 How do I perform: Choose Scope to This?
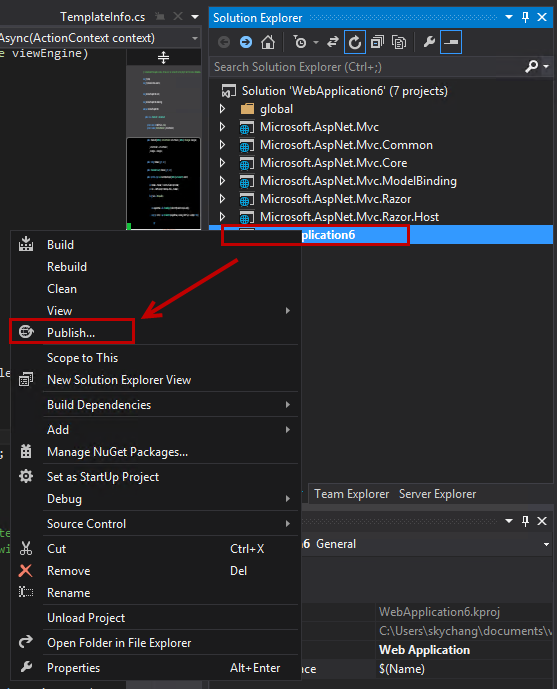[156, 358]
